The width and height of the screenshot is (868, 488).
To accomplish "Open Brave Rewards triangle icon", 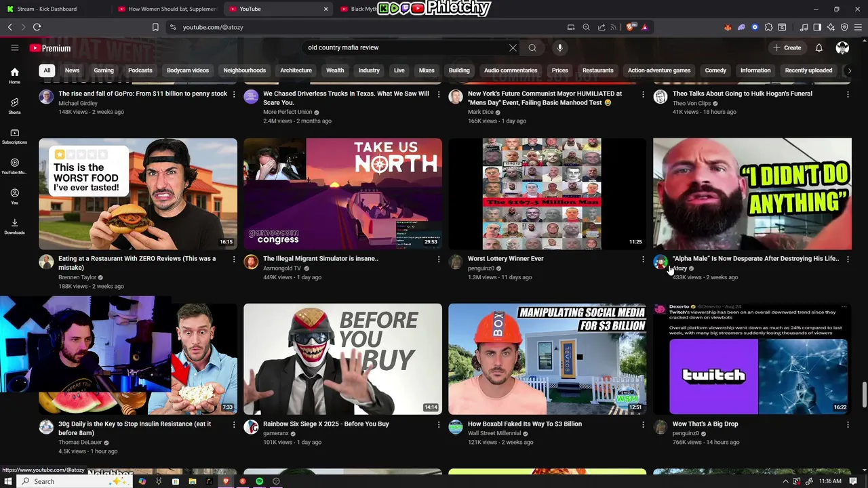I will (x=644, y=27).
